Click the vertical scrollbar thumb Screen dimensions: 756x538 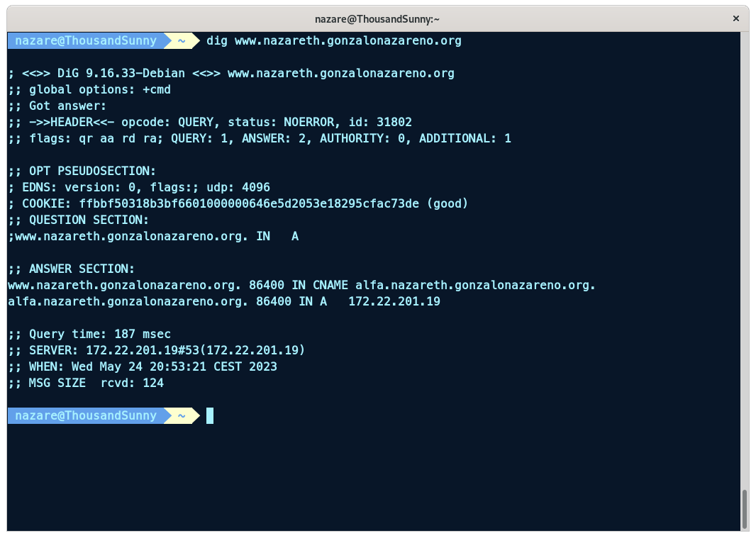[x=743, y=508]
